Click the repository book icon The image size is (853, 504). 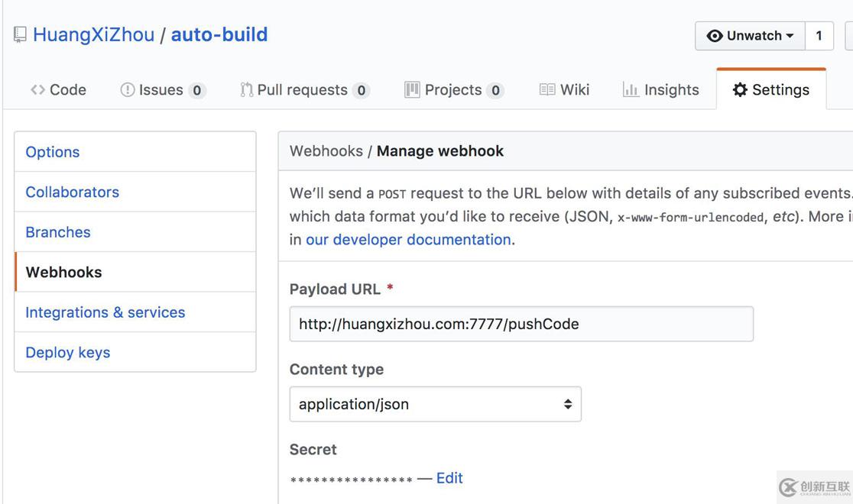21,35
